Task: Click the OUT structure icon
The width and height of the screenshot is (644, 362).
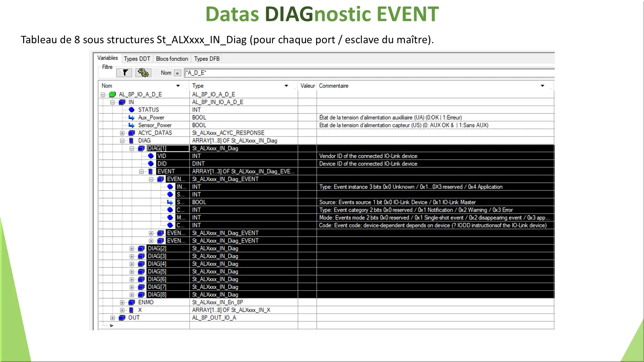Action: 122,318
